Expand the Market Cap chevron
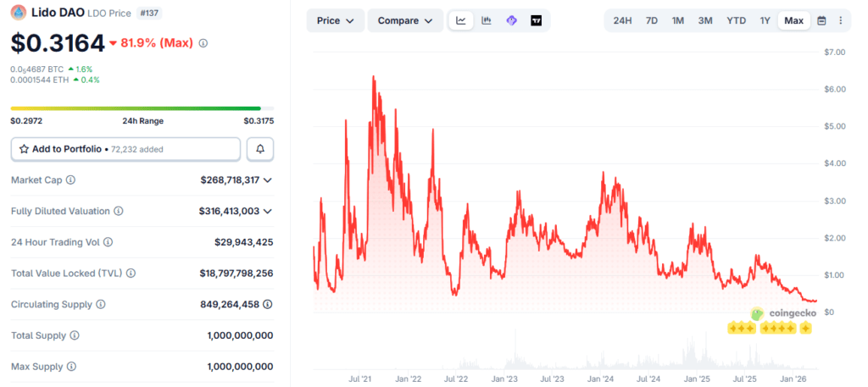This screenshot has height=387, width=868. pos(268,180)
